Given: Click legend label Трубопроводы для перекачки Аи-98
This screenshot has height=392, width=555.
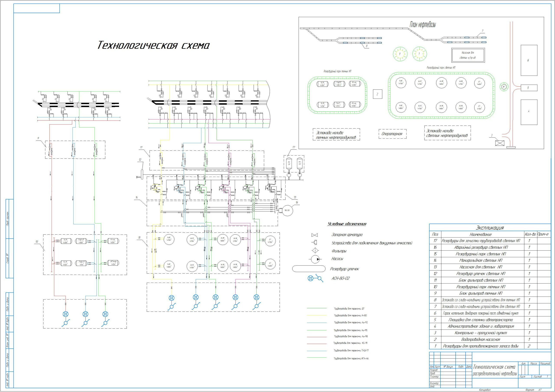Looking at the screenshot, I should pos(351,336).
